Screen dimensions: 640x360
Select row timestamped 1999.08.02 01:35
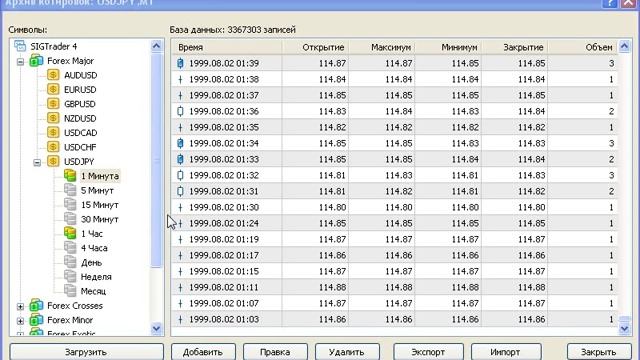pos(394,127)
